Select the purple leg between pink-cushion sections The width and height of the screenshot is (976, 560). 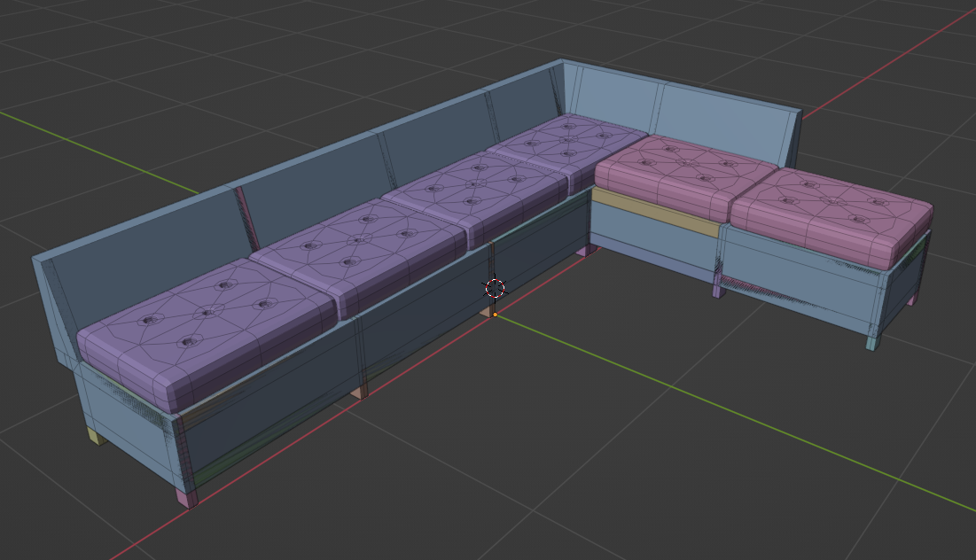pos(716,286)
